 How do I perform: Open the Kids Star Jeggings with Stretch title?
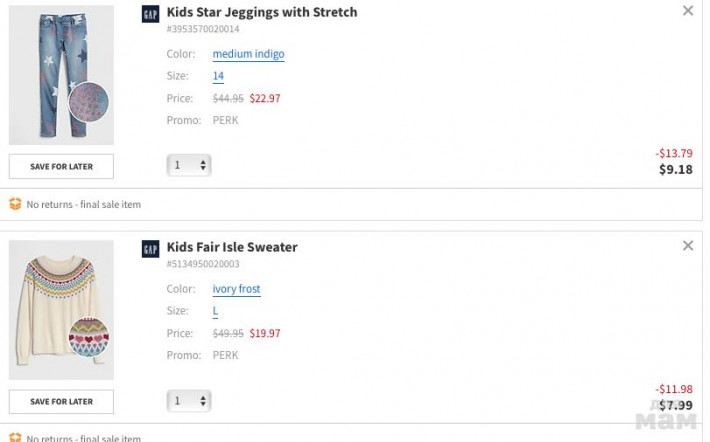pyautogui.click(x=261, y=12)
